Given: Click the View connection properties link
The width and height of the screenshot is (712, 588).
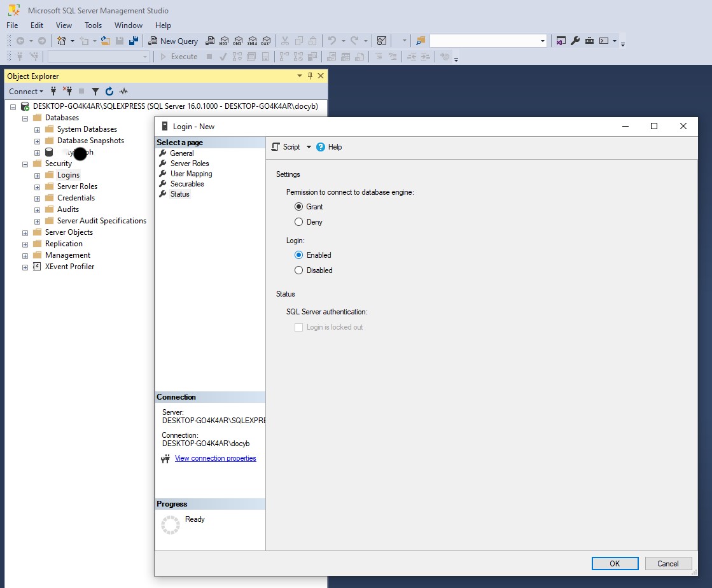Looking at the screenshot, I should click(215, 458).
